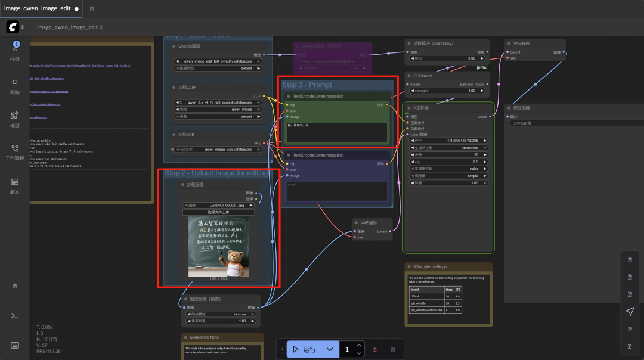Increase the batch count using up arrow
The height and width of the screenshot is (360, 644).
tap(359, 346)
